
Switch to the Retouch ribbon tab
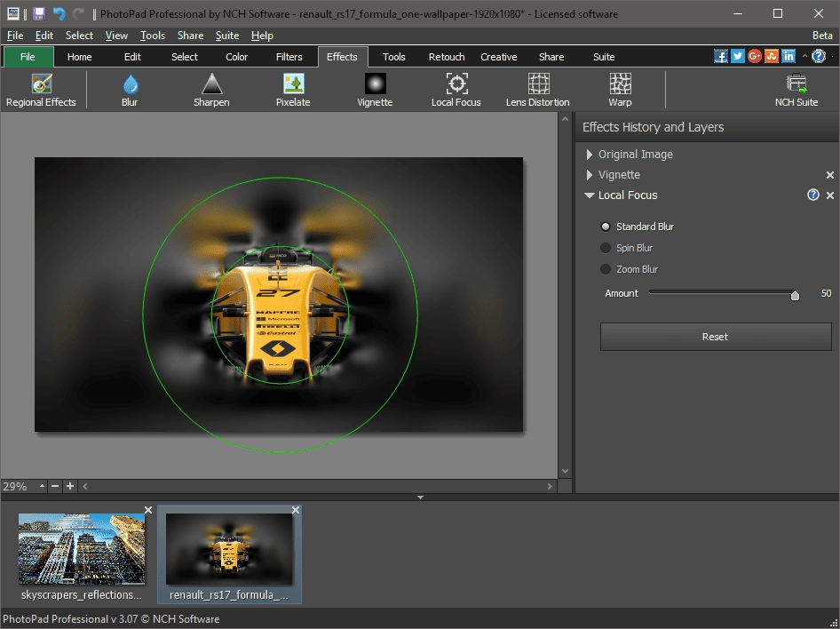(447, 57)
